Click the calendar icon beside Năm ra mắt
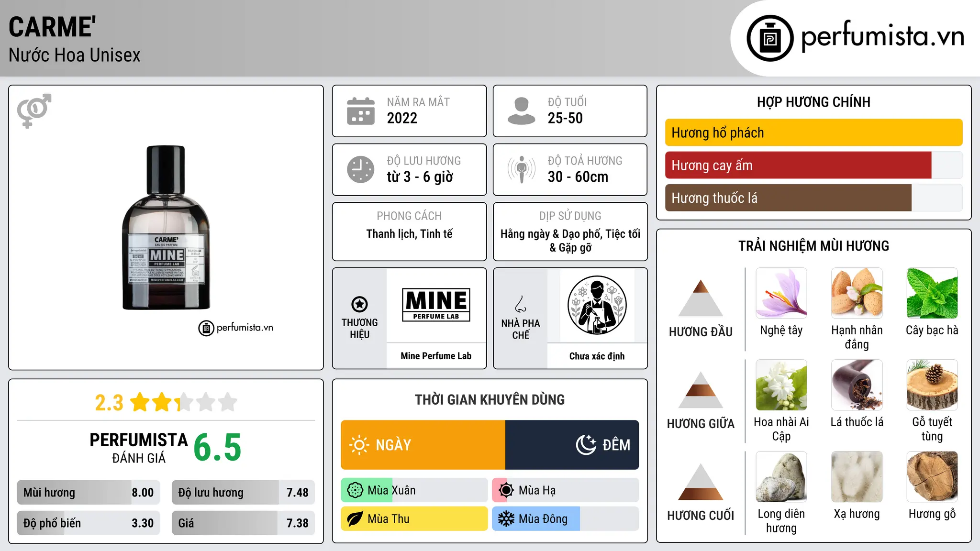The image size is (980, 551). [361, 111]
